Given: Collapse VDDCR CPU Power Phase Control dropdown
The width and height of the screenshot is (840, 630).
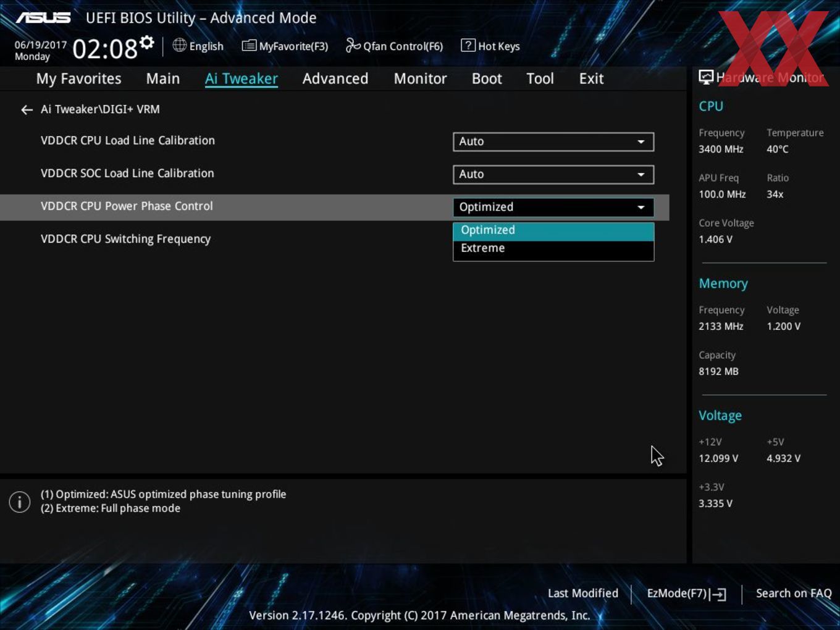Looking at the screenshot, I should [x=553, y=207].
